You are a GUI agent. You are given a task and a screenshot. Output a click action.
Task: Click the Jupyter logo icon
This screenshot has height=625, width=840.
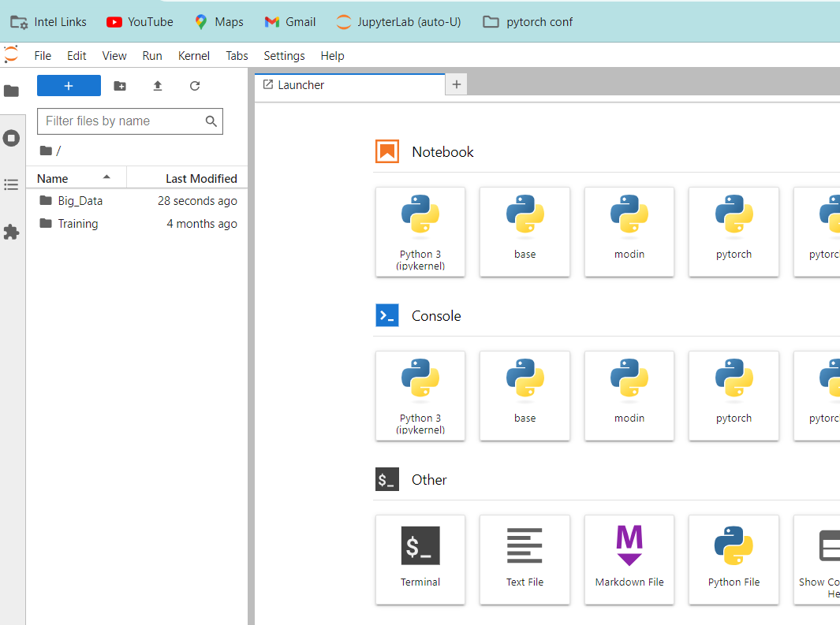pyautogui.click(x=11, y=54)
